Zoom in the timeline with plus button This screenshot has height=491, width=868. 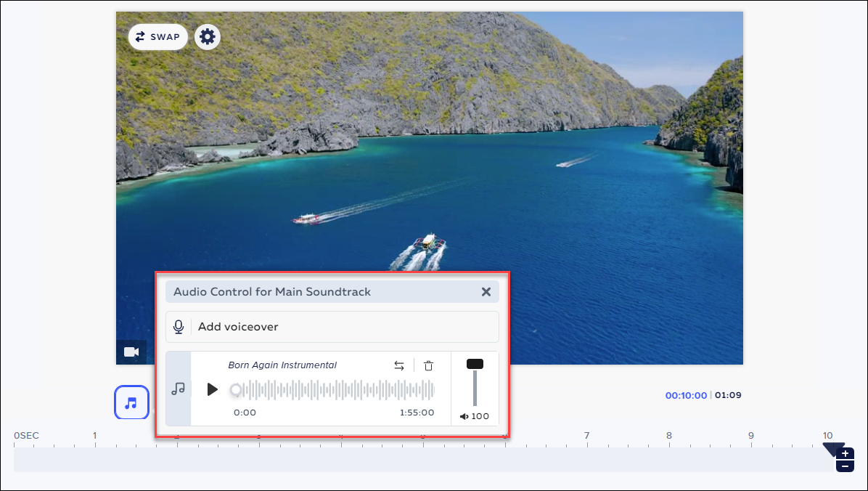coord(845,454)
